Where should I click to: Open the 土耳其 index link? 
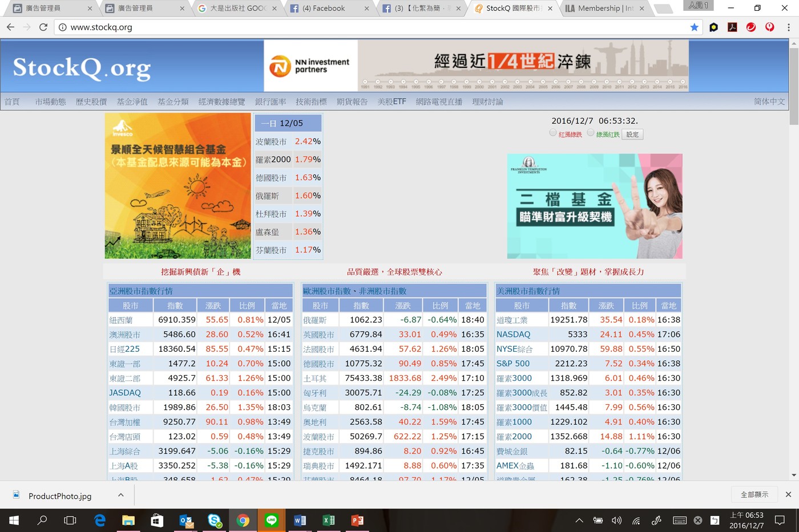[x=314, y=379]
